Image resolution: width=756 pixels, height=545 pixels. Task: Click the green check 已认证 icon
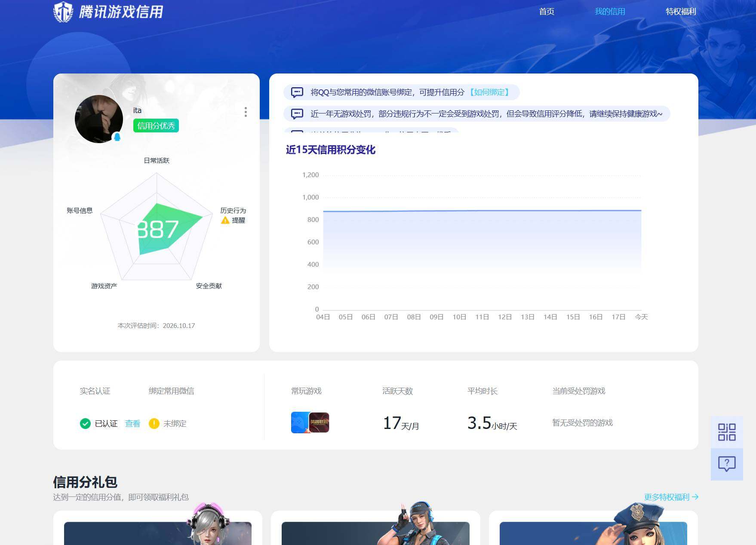tap(85, 423)
